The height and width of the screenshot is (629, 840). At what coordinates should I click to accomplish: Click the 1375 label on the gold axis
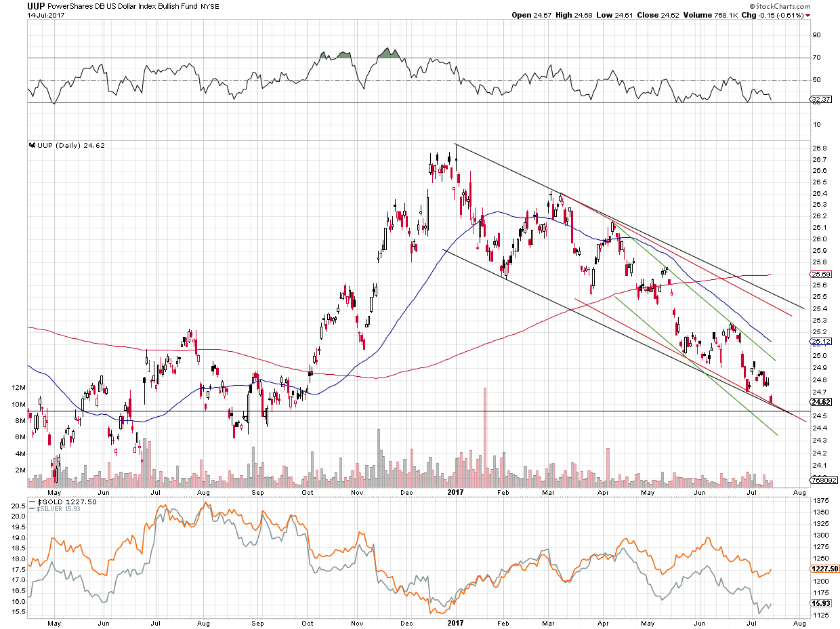click(x=820, y=500)
